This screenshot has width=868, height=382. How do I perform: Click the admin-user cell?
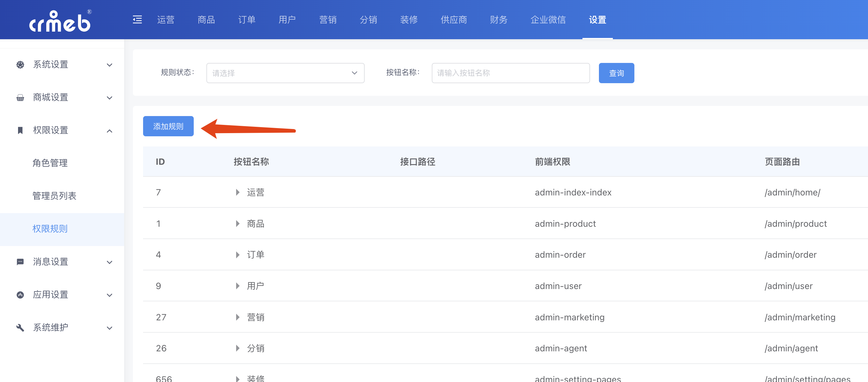(x=558, y=286)
